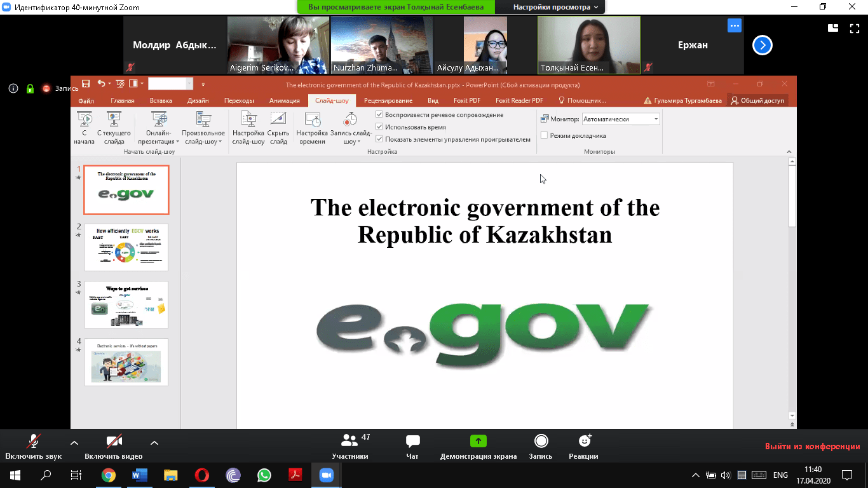The height and width of the screenshot is (488, 868).
Task: Open Foxit PDF tab
Action: pyautogui.click(x=466, y=100)
